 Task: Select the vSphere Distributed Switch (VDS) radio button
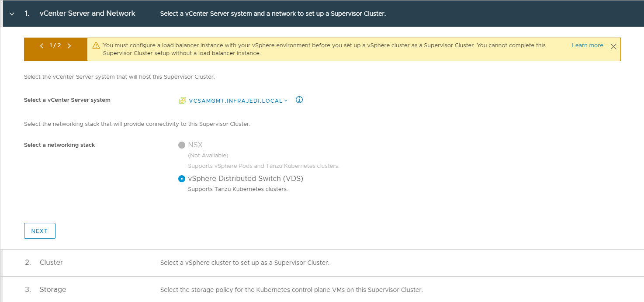tap(181, 178)
